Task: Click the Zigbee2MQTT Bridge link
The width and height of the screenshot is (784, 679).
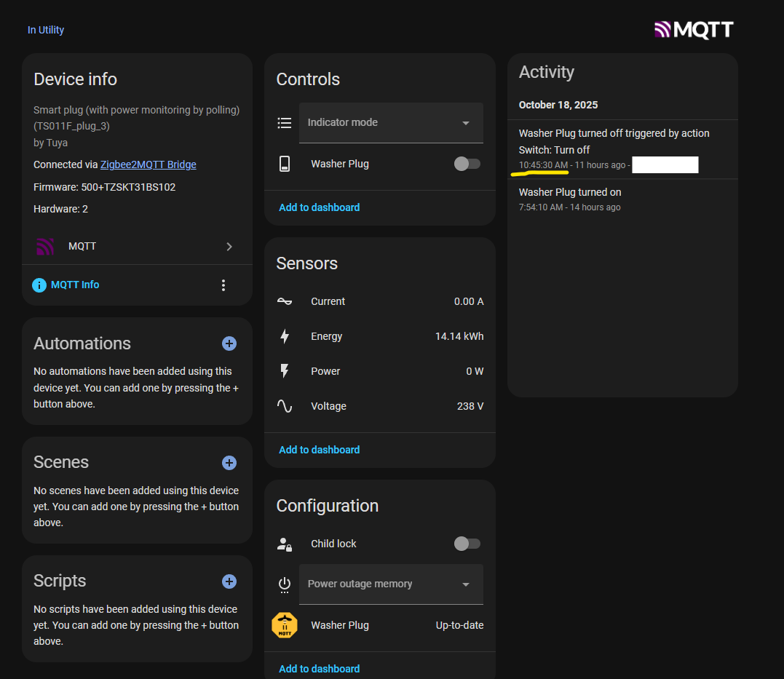Action: pyautogui.click(x=148, y=164)
